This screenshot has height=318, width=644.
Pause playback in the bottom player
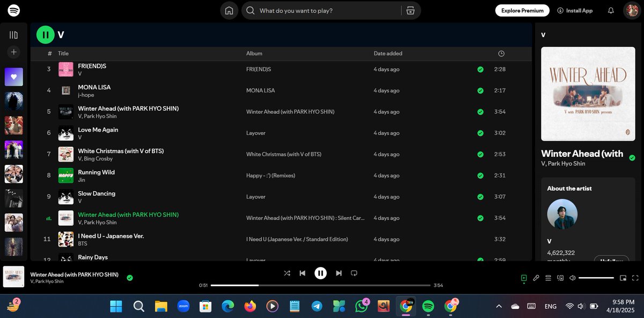pyautogui.click(x=320, y=273)
